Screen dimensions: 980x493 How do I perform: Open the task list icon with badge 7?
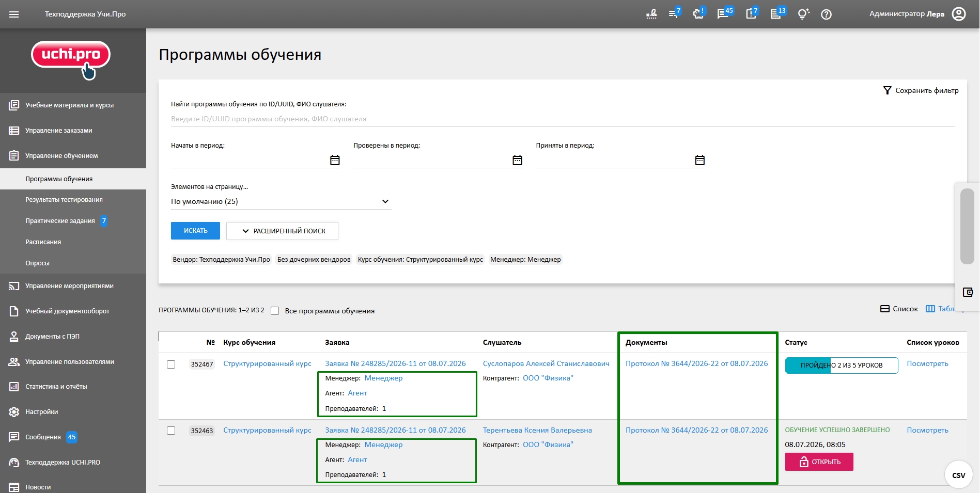click(x=674, y=13)
